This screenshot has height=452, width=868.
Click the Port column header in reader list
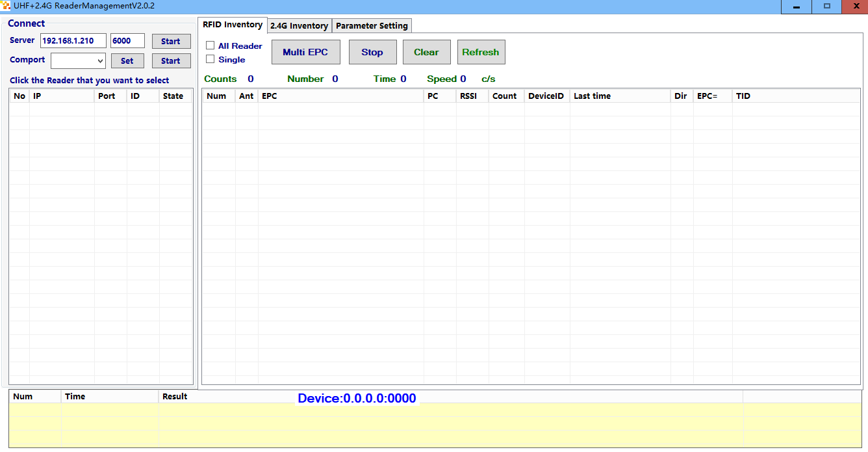(x=110, y=96)
